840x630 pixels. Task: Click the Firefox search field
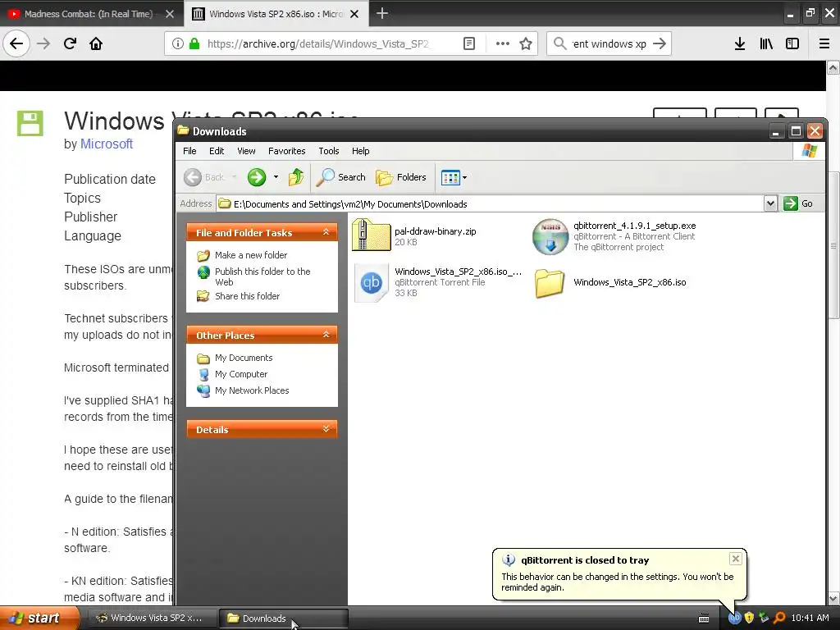point(608,44)
